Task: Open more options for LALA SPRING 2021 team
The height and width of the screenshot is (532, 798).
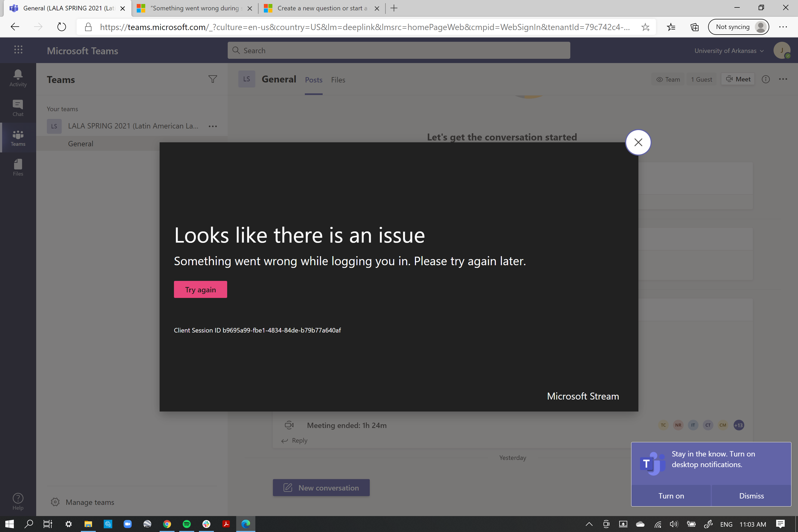Action: click(x=213, y=126)
